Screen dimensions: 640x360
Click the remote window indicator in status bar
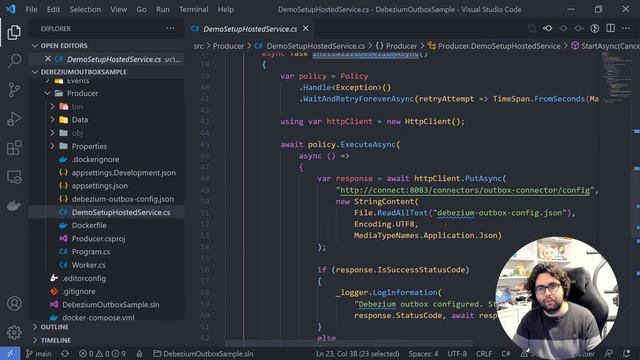(x=10, y=353)
